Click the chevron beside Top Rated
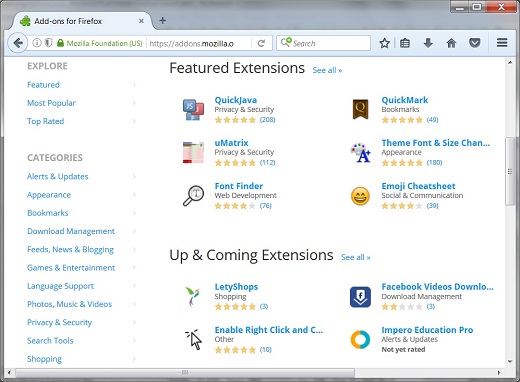 coord(134,121)
